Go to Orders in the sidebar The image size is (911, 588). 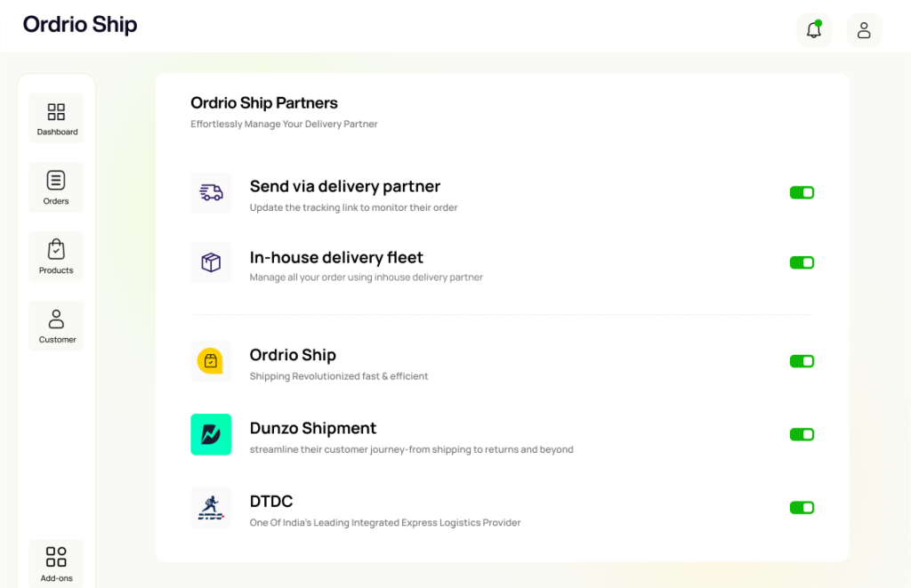click(x=56, y=187)
